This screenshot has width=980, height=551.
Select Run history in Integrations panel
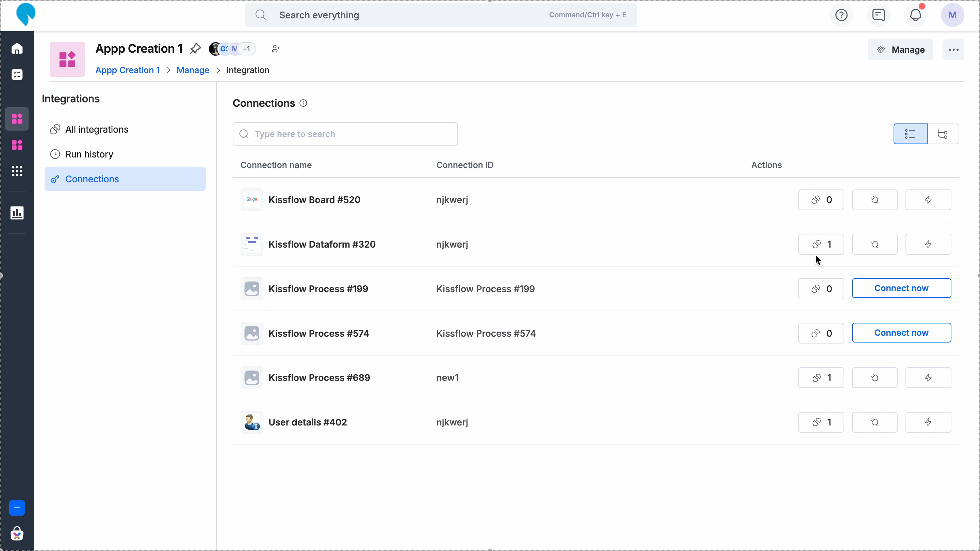(125, 154)
